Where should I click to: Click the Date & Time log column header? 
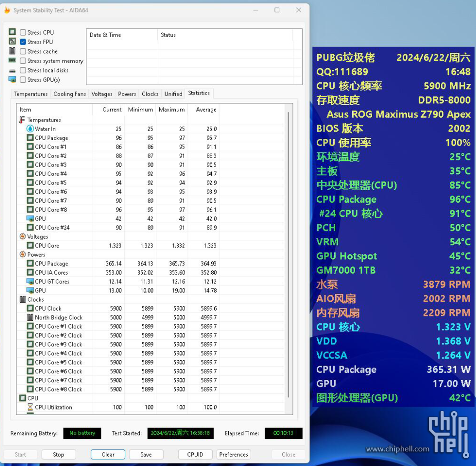(x=122, y=35)
